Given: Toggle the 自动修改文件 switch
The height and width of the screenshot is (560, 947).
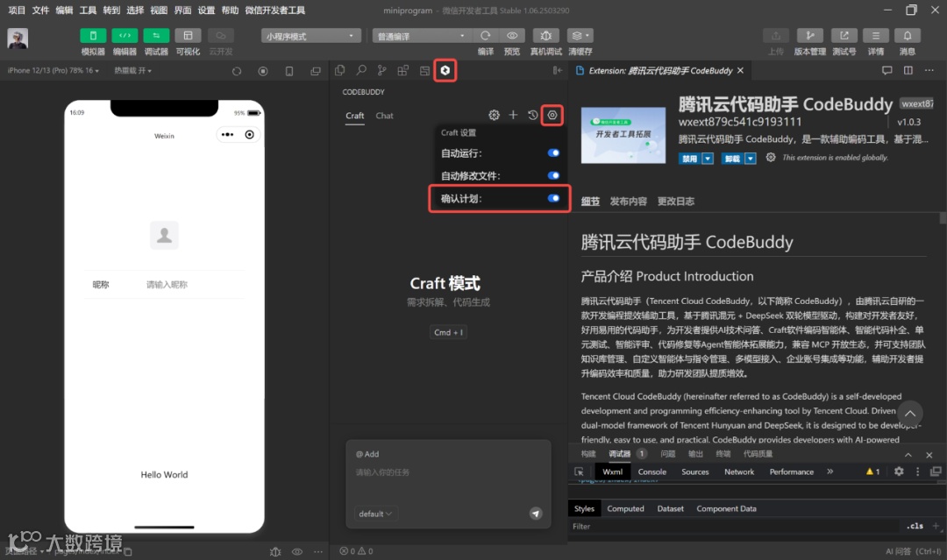Looking at the screenshot, I should tap(553, 175).
